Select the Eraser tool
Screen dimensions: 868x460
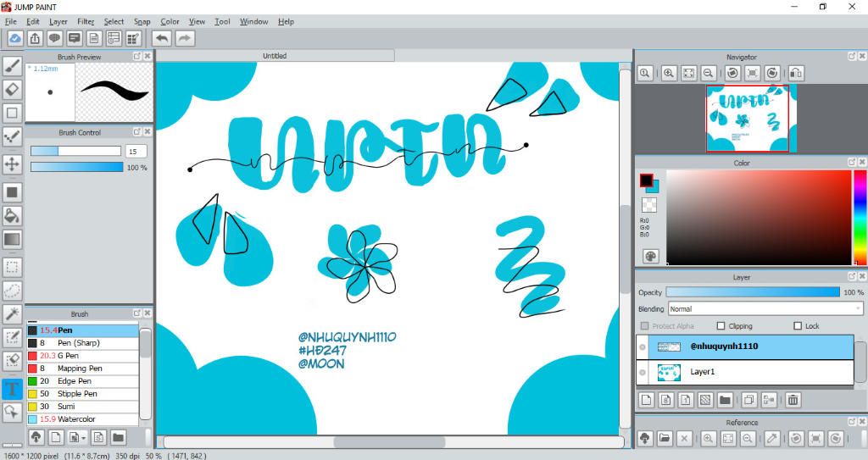(12, 89)
